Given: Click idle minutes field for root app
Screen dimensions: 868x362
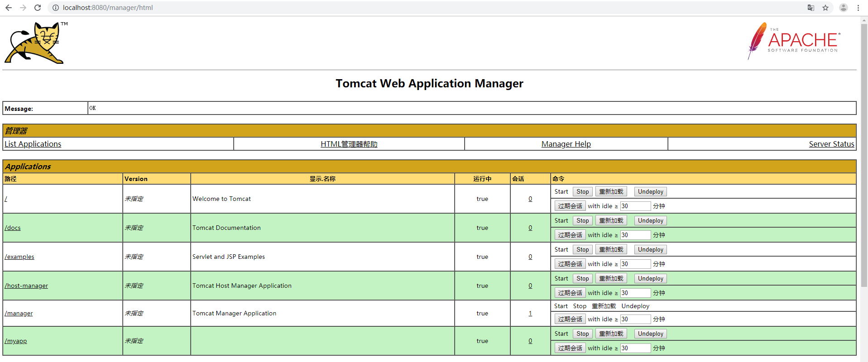Looking at the screenshot, I should [636, 206].
